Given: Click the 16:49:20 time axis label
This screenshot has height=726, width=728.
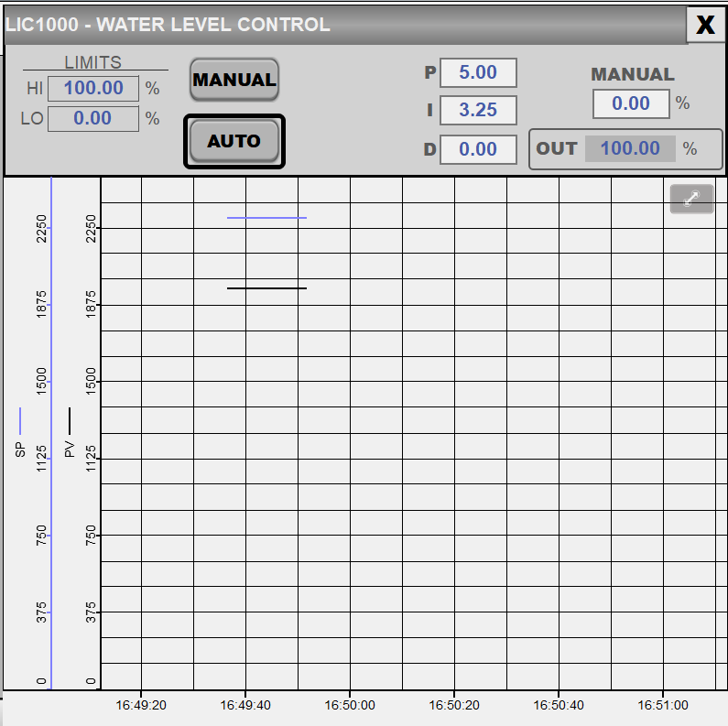Looking at the screenshot, I should coord(141,705).
